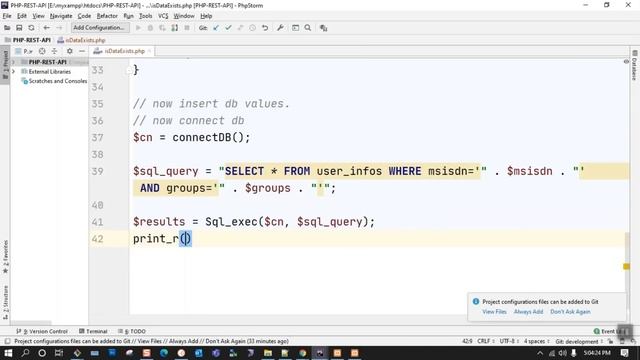The height and width of the screenshot is (360, 640).
Task: Click Always Add link in notification
Action: [528, 311]
